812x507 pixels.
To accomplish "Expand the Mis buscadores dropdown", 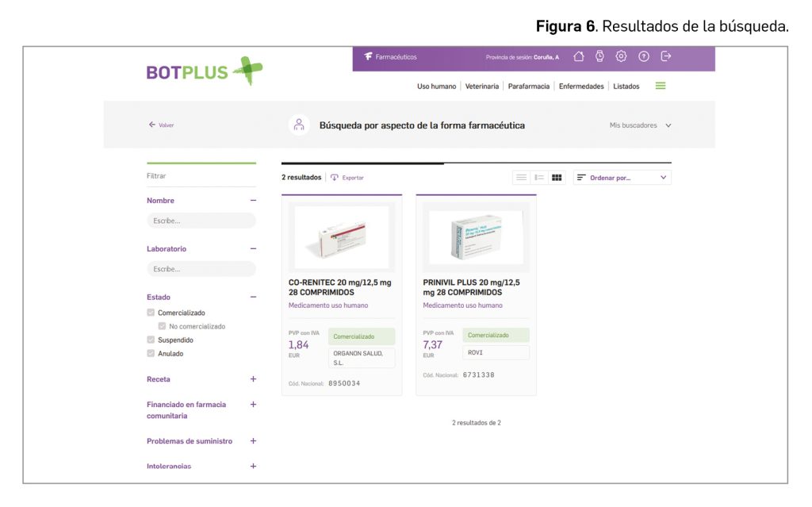I will coord(640,125).
